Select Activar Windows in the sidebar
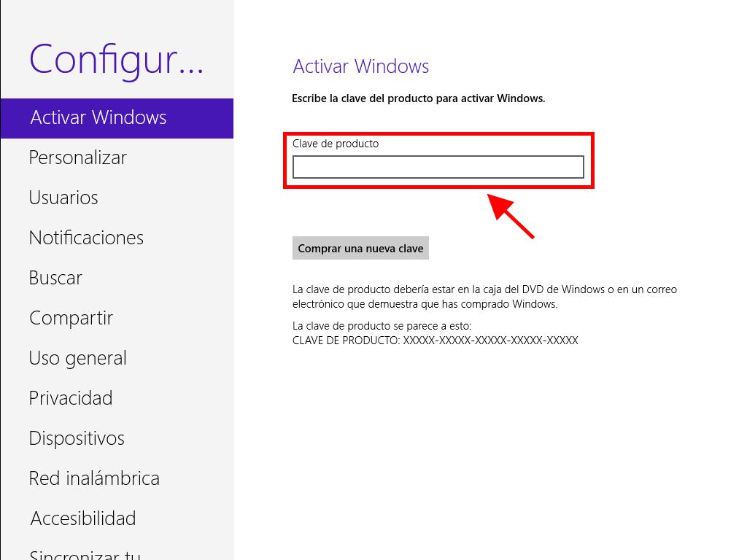The width and height of the screenshot is (747, 560). coord(117,118)
